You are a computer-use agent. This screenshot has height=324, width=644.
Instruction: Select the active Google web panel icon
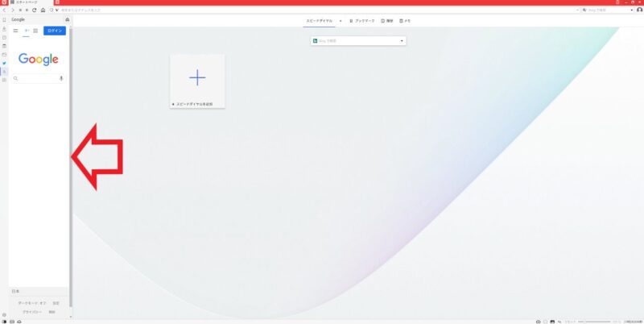point(4,72)
